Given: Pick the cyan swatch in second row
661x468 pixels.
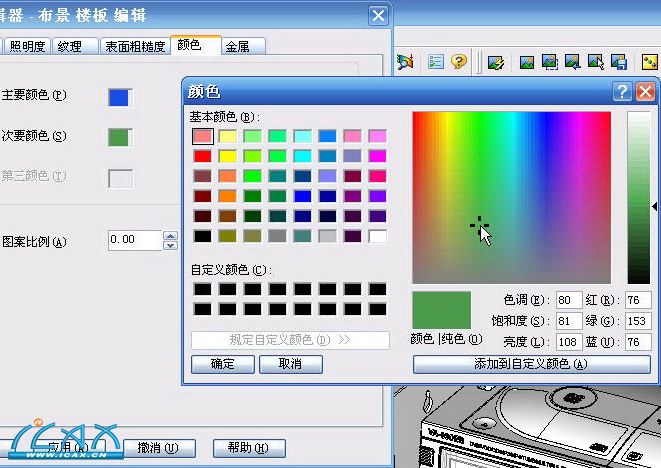Looking at the screenshot, I should (x=303, y=156).
